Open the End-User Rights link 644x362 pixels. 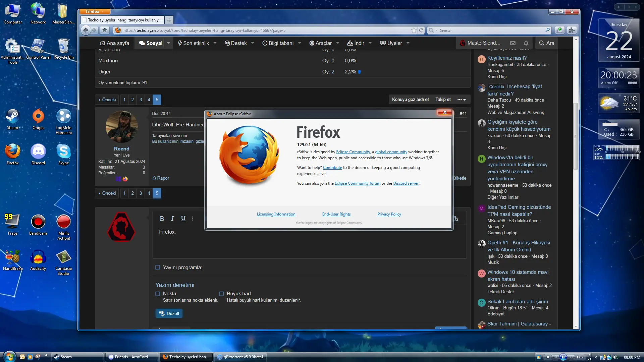tap(336, 214)
